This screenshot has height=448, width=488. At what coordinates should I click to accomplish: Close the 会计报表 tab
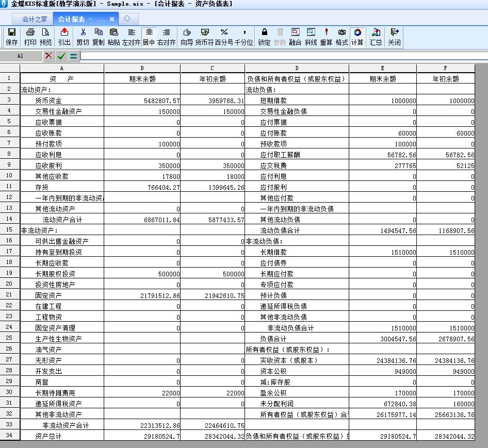pyautogui.click(x=112, y=19)
